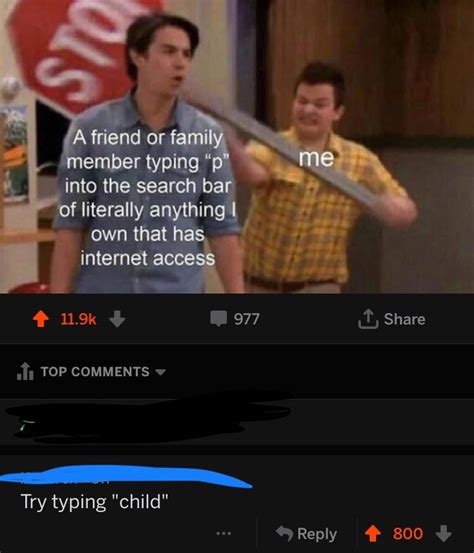Tap the share upload icon
This screenshot has height=553, width=474.
click(x=368, y=319)
